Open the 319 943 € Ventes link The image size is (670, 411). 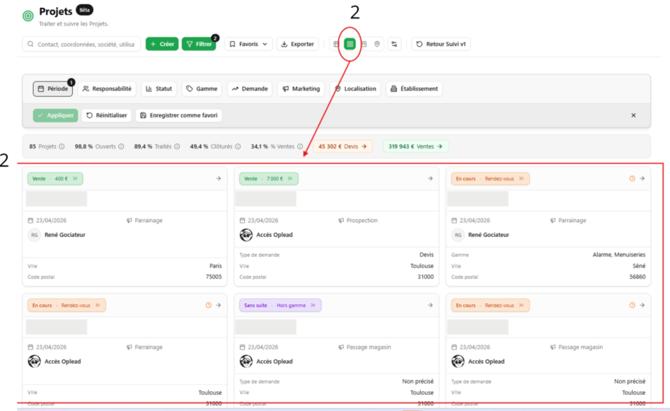coord(415,147)
